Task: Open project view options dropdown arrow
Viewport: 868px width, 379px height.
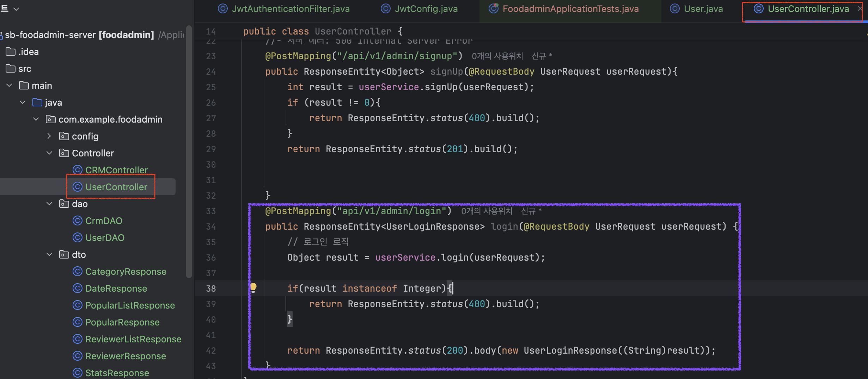Action: 16,9
